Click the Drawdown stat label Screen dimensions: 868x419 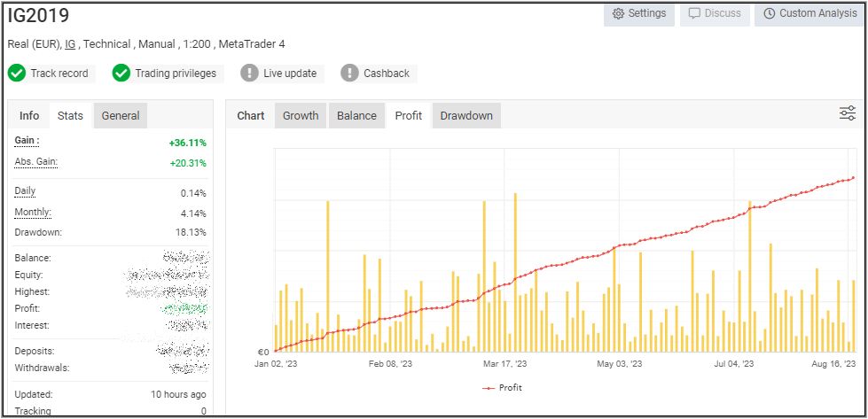38,232
